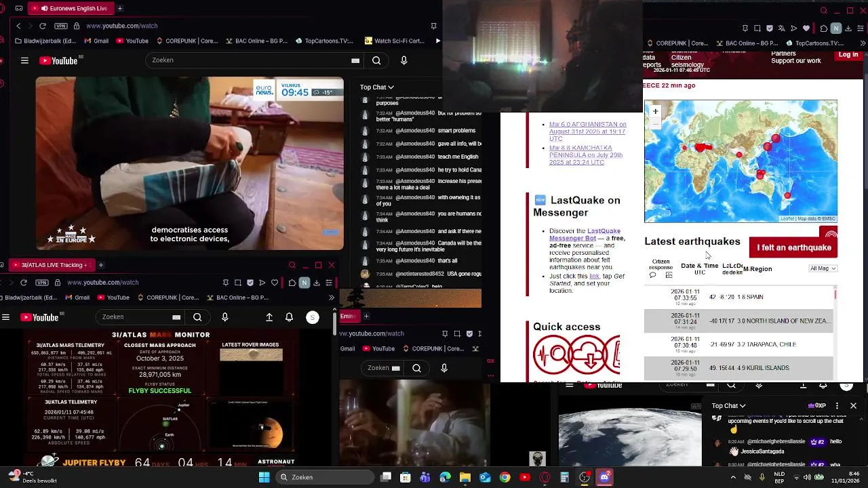Open downloads icon in 3I/ATLAS toolbar
Viewport: 868px width, 488px height.
(317, 282)
